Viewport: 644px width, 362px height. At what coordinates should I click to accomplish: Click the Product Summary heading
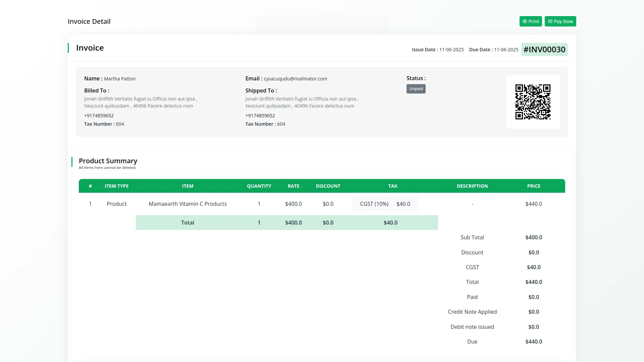click(108, 161)
